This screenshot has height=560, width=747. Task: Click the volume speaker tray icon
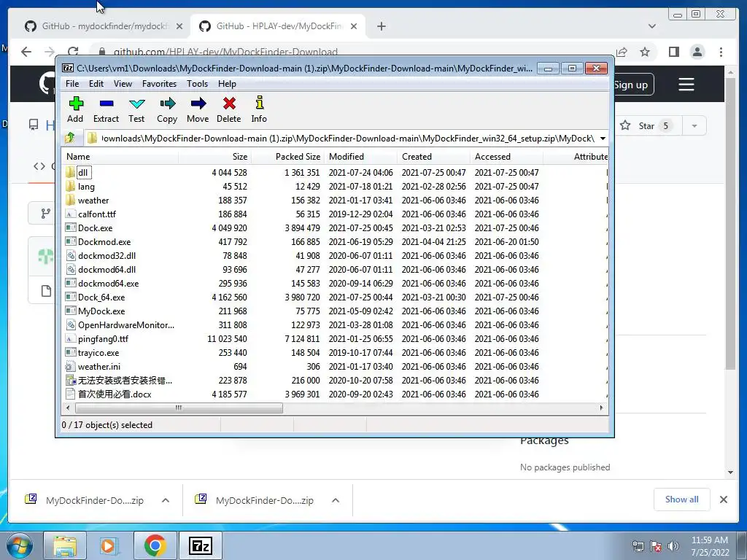[673, 546]
